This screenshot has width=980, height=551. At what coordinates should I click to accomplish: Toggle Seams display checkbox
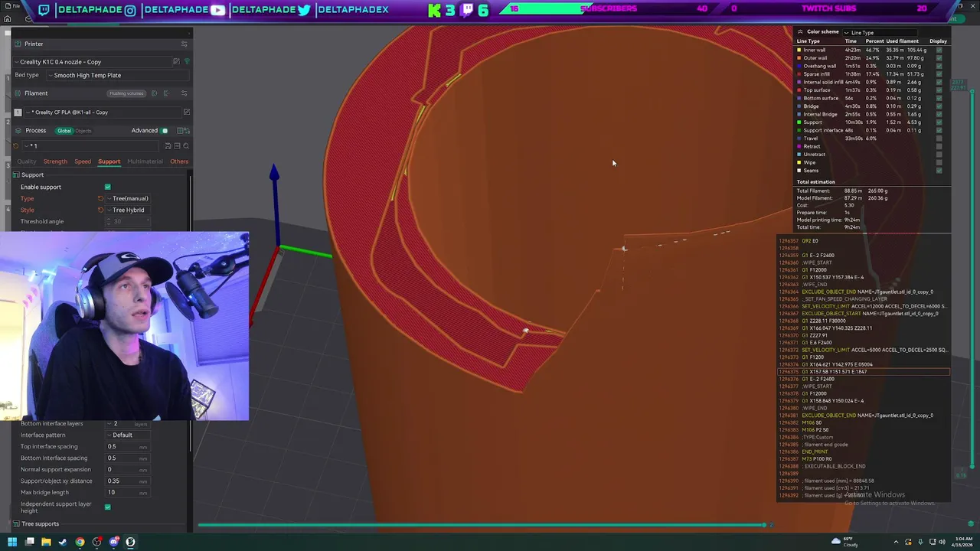tap(939, 171)
